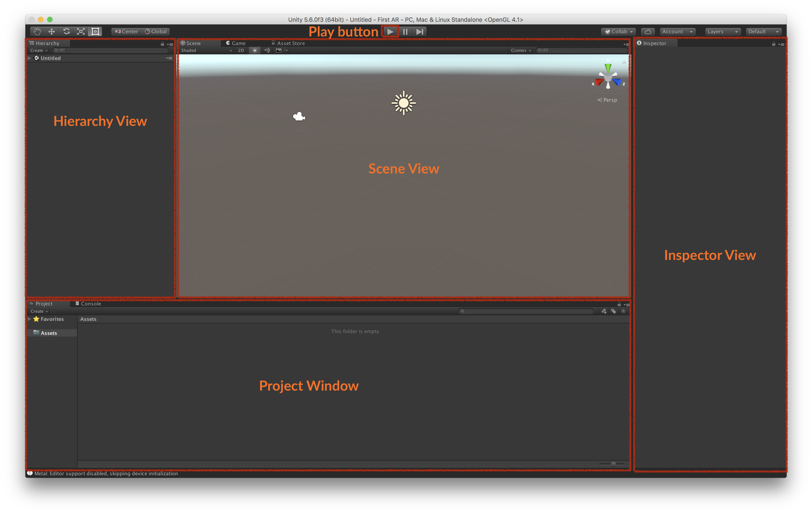Toggle scene lighting sun icon

255,50
